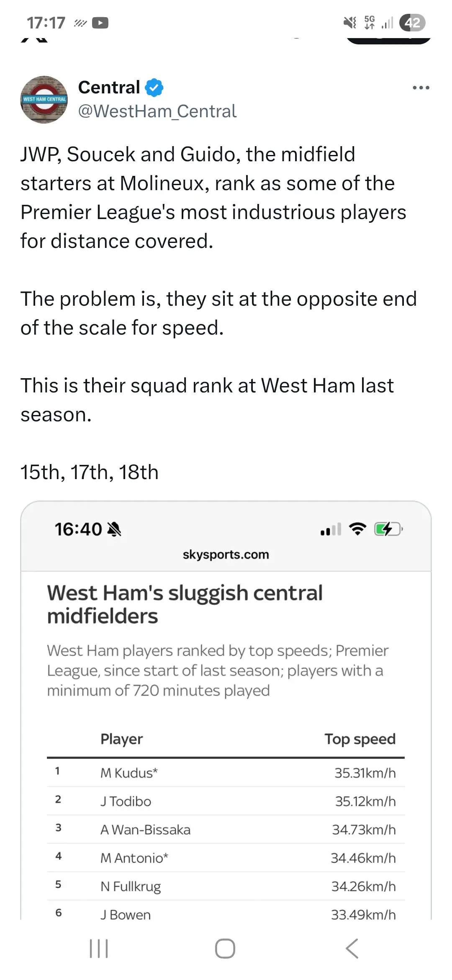This screenshot has width=452, height=980.
Task: Tap the battery indicator showing 42
Action: tap(412, 23)
